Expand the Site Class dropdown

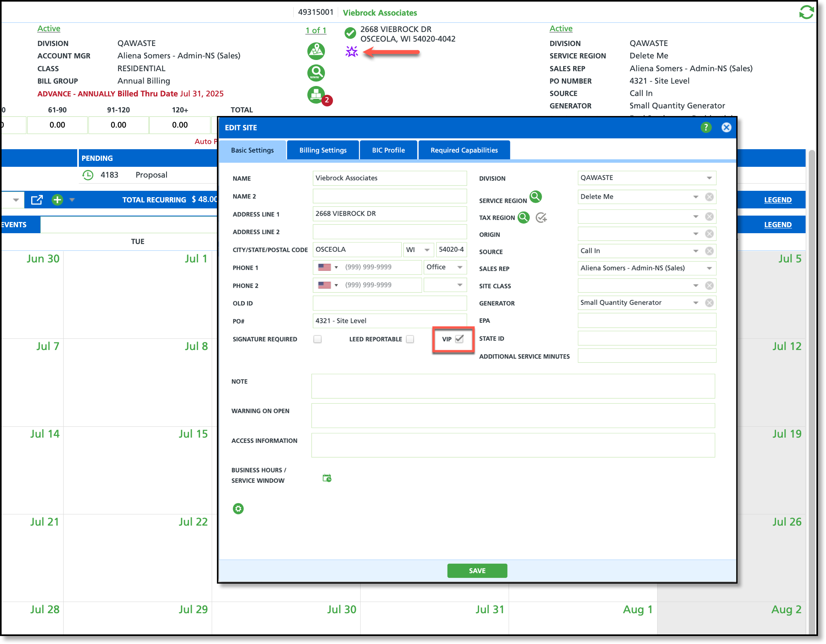696,286
